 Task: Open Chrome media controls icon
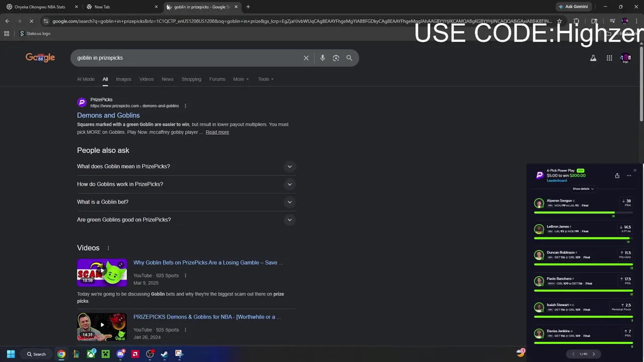pos(612,21)
